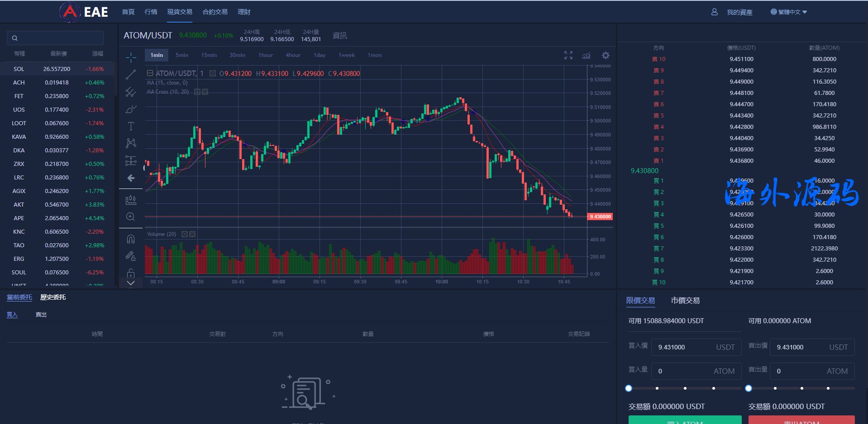Expand chart to fullscreen mode
Image resolution: width=868 pixels, height=424 pixels.
[568, 55]
